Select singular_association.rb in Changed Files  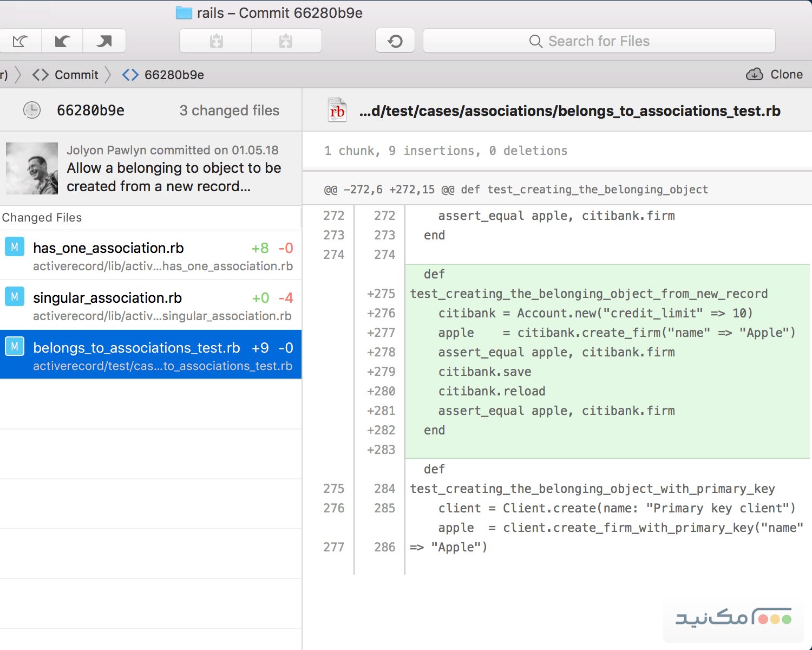[x=107, y=298]
